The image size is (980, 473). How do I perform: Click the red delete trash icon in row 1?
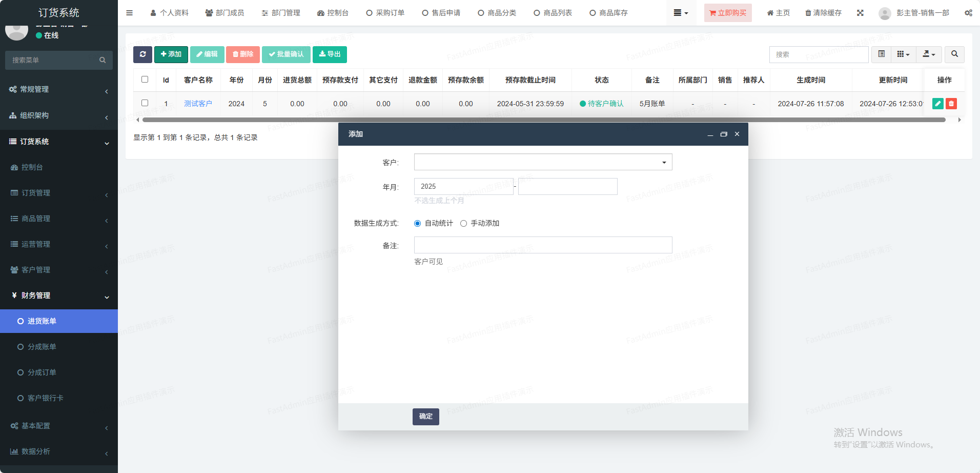[x=951, y=104]
